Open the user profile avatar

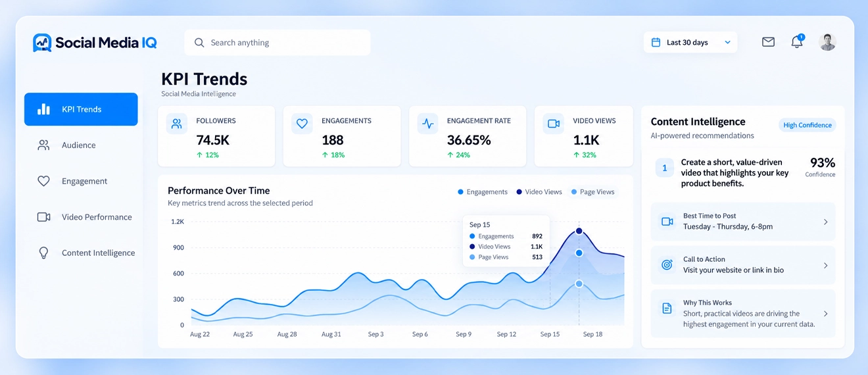point(827,42)
